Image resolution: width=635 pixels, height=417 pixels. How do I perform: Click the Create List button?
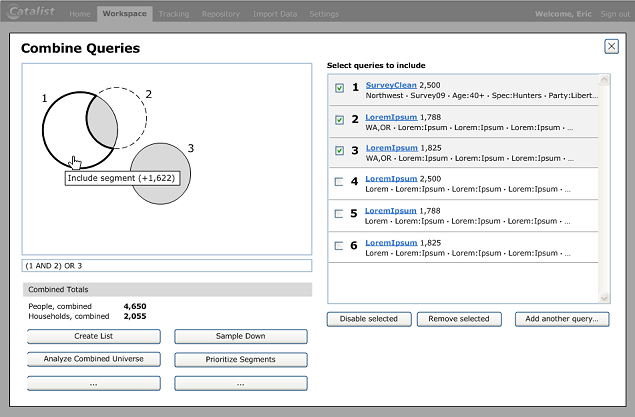93,337
